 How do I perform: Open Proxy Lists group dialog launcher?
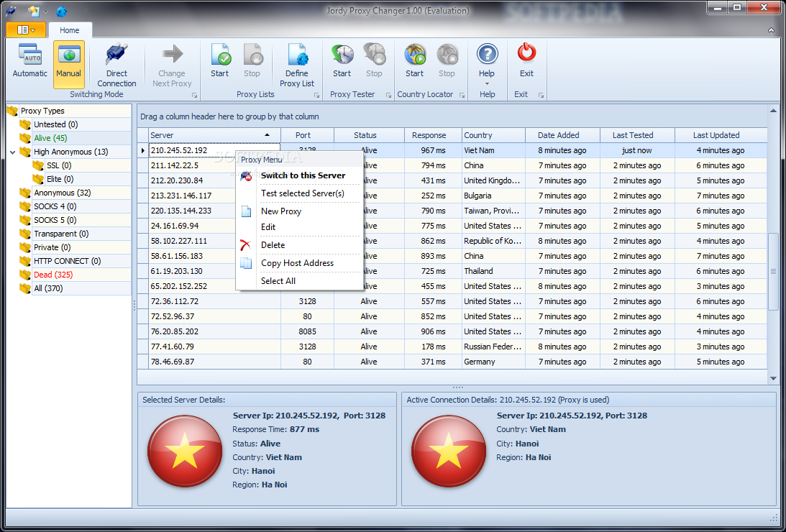(317, 95)
